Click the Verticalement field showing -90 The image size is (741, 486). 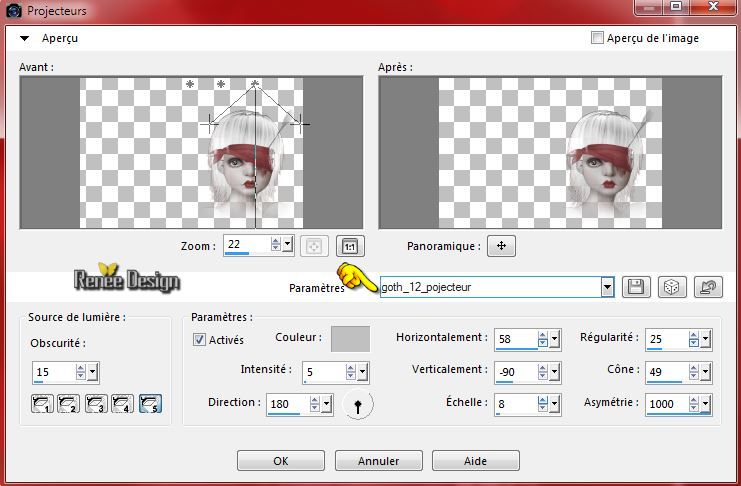(516, 372)
